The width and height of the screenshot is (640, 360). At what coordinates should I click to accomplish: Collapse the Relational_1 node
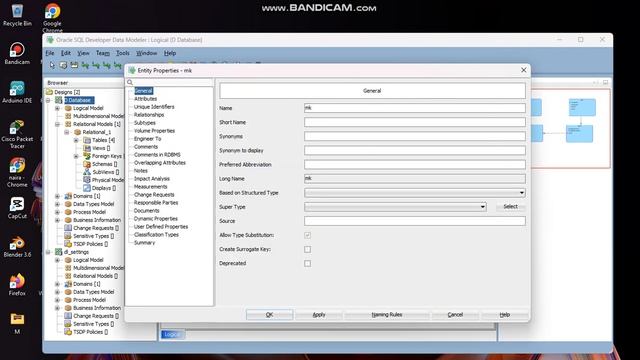pos(67,132)
